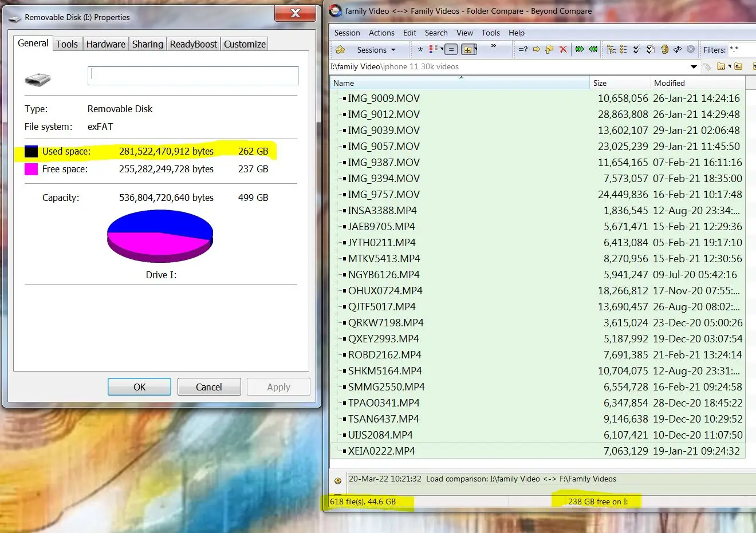Click the Refresh comparison icon
Viewport: 756px width, 533px height.
pos(664,50)
